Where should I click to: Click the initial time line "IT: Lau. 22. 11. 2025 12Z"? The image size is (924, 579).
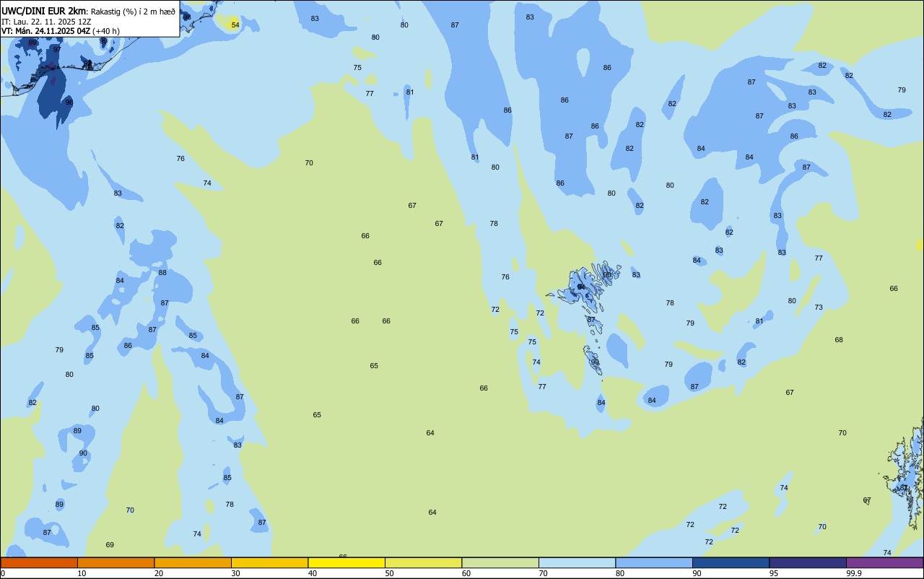click(46, 22)
